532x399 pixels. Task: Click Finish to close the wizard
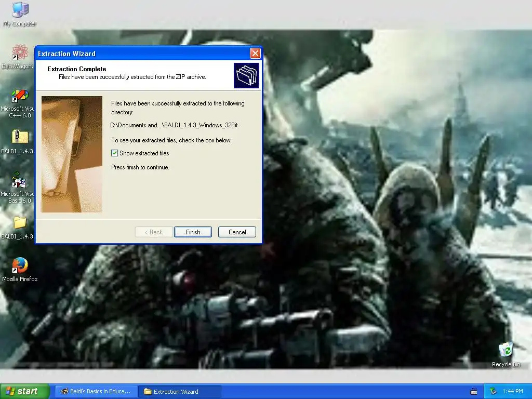(x=193, y=232)
